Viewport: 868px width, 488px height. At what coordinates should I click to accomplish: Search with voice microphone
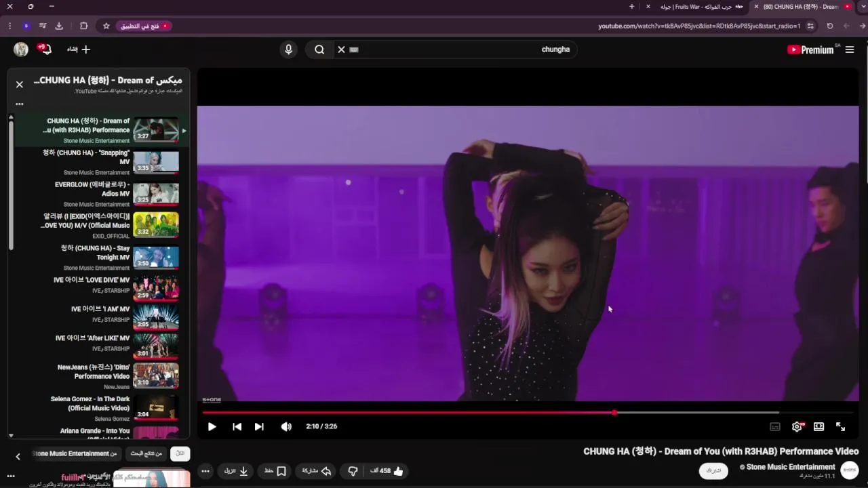pos(288,49)
